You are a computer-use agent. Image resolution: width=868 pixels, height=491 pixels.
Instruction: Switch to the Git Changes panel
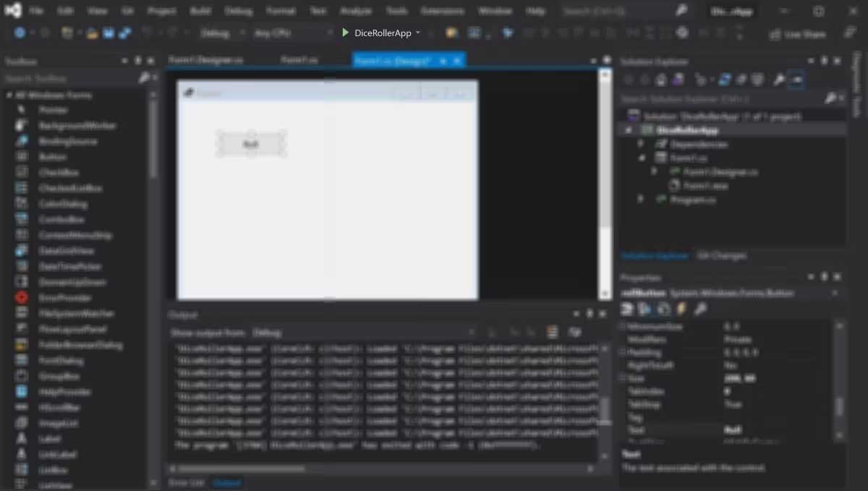pyautogui.click(x=721, y=255)
